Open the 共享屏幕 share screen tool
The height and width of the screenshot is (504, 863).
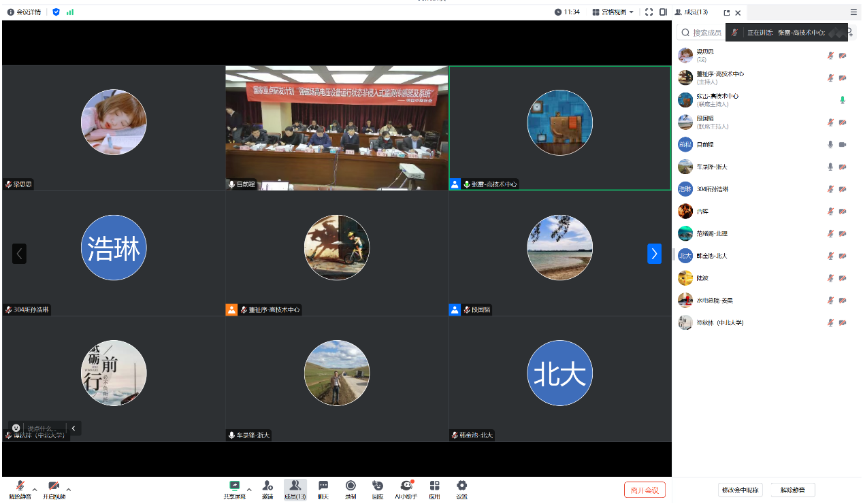pyautogui.click(x=234, y=488)
